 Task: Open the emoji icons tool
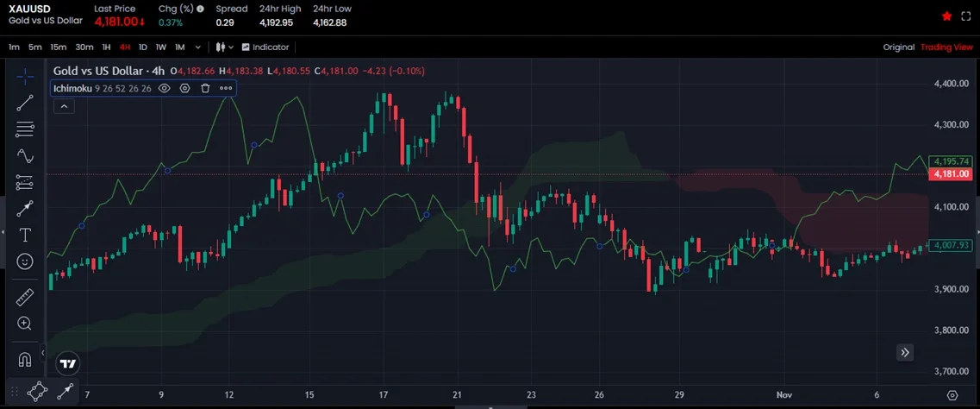tap(25, 261)
